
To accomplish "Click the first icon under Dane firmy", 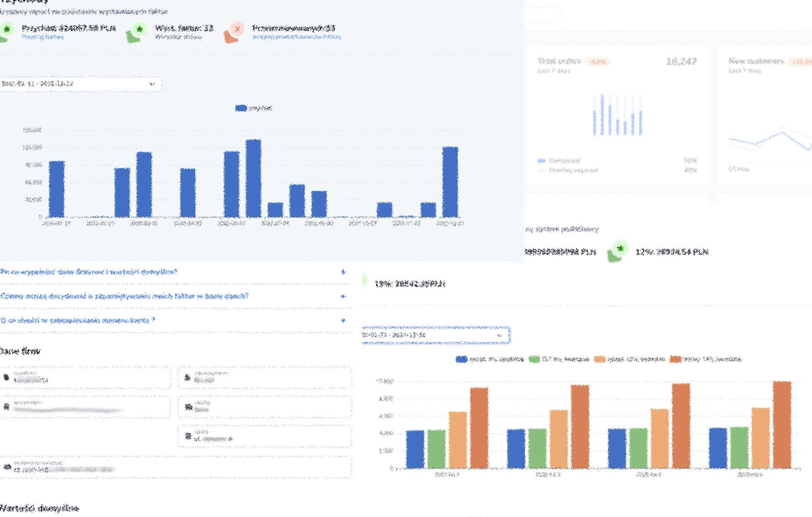I will [6, 377].
